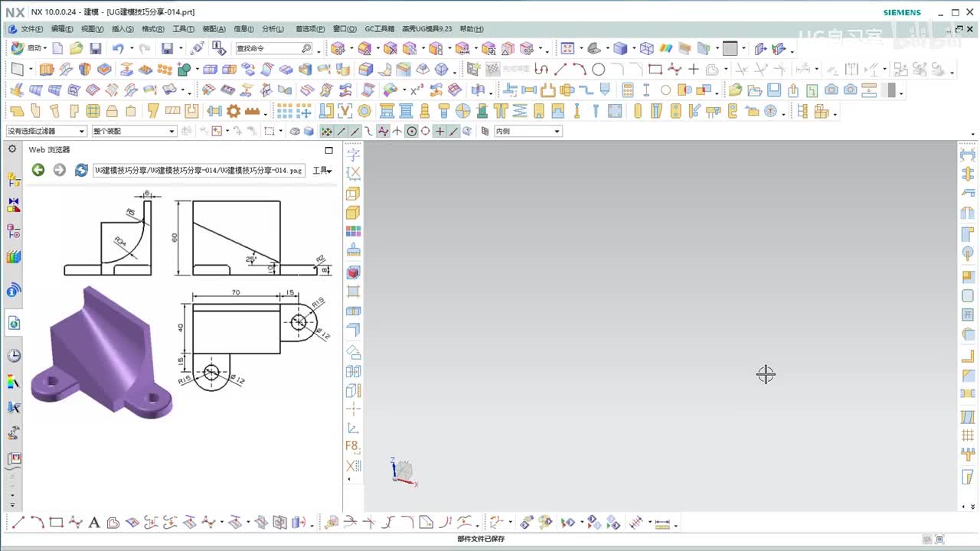Refresh the Web browser page
The image size is (980, 551).
coord(81,170)
